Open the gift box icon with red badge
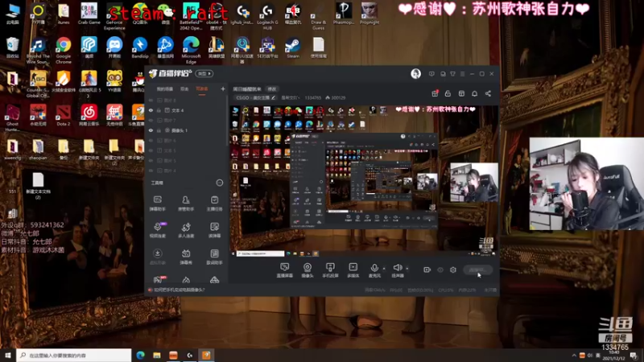This screenshot has height=362, width=644. coord(435,93)
